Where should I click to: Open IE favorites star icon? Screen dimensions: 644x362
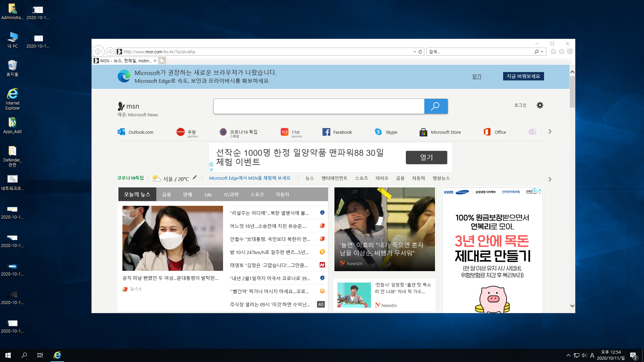[561, 52]
